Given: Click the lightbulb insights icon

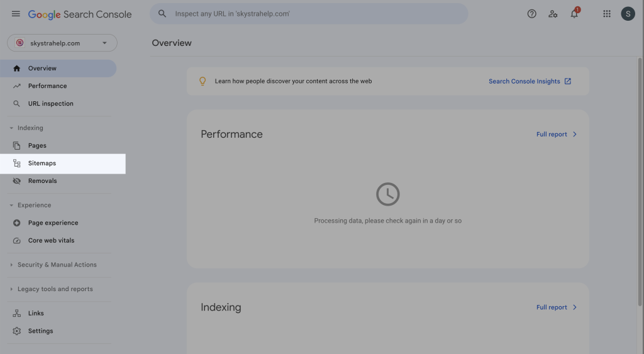Looking at the screenshot, I should point(203,81).
